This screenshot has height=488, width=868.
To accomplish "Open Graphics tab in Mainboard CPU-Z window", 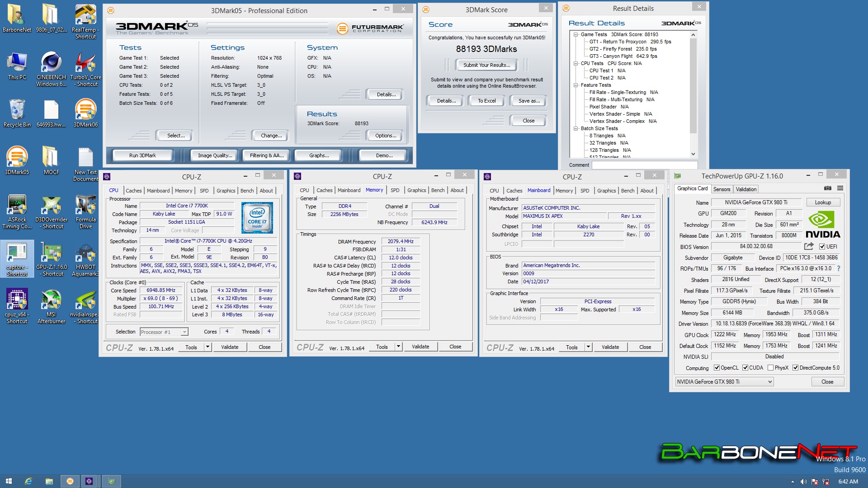I will coord(606,191).
